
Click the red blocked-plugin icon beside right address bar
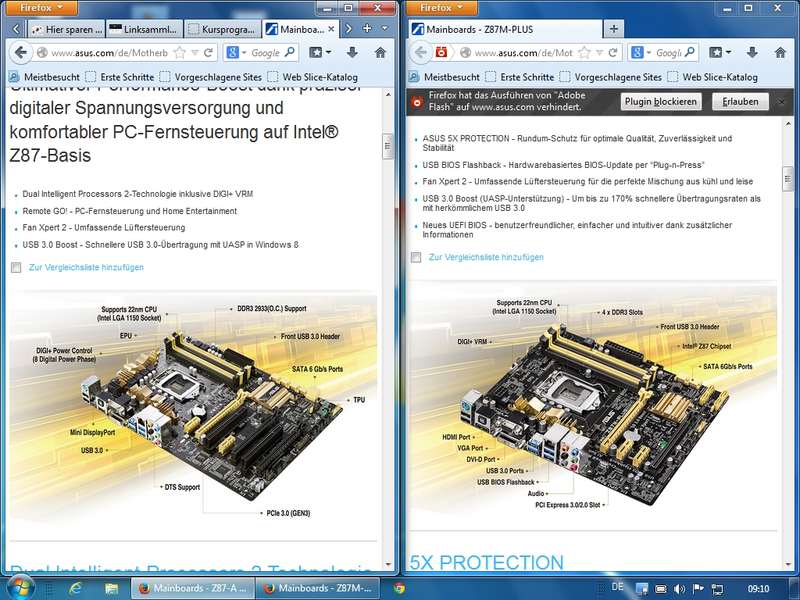click(x=440, y=52)
